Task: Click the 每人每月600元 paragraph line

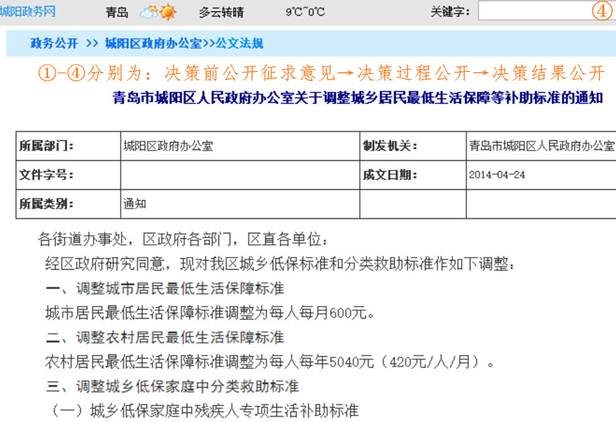Action: point(210,313)
